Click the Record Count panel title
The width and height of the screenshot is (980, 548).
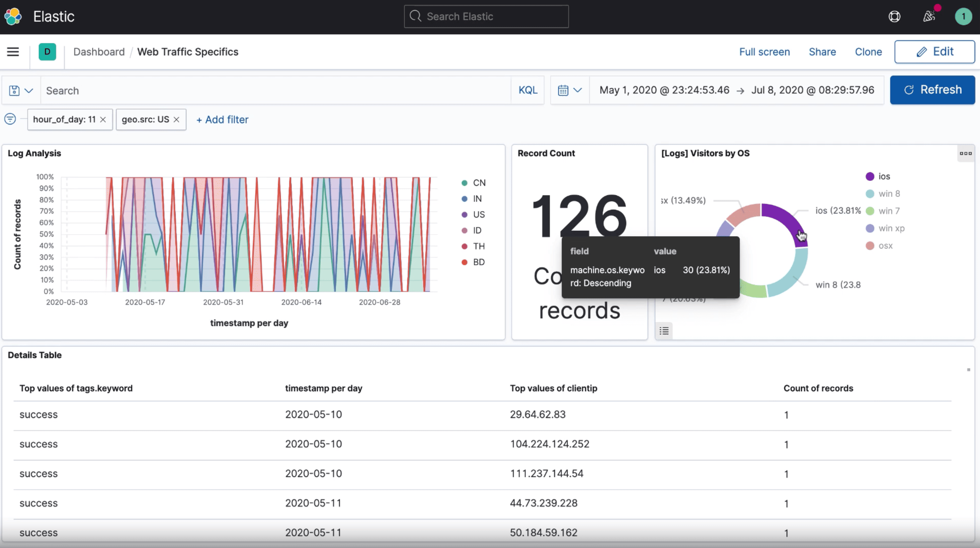tap(546, 153)
